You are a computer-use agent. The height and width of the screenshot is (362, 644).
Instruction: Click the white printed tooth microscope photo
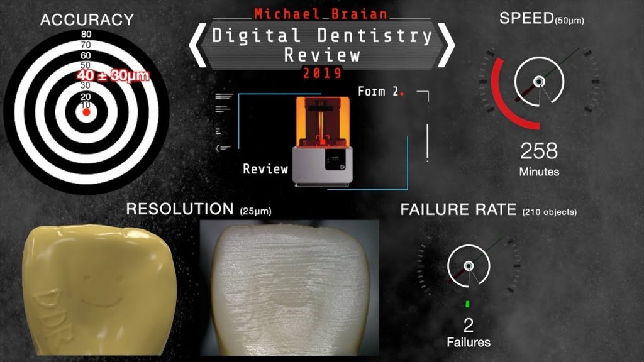pos(289,288)
